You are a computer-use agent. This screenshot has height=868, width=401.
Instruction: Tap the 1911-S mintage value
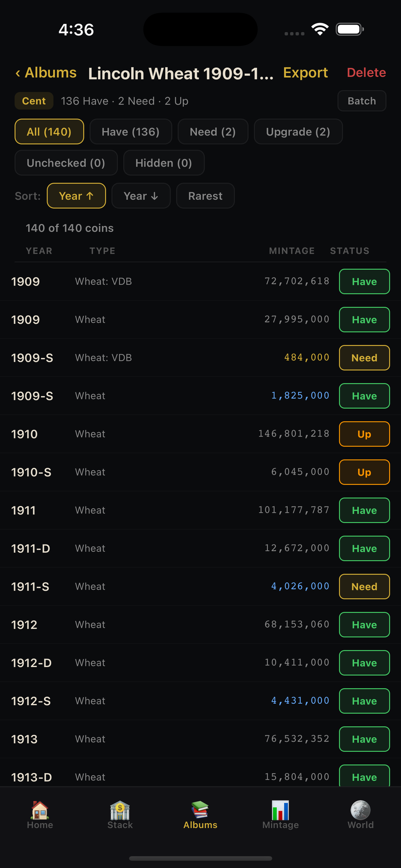300,586
